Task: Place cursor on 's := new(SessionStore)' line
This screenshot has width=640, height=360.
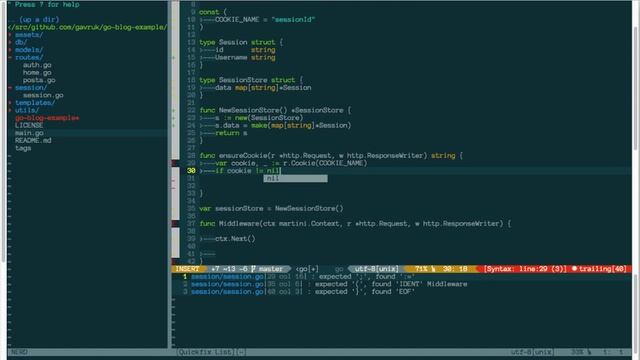Action: point(251,118)
